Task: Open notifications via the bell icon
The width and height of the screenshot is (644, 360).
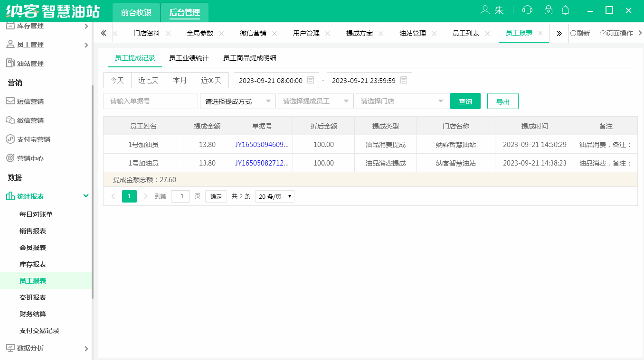Action: (x=566, y=9)
